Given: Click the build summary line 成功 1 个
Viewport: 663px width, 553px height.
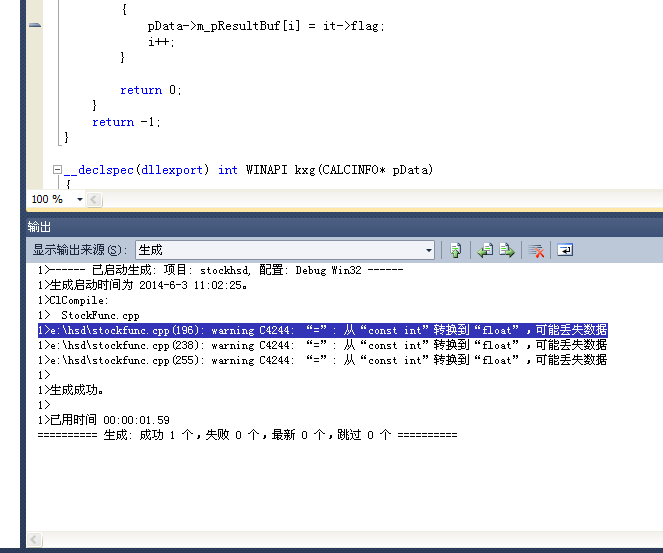Looking at the screenshot, I should (247, 435).
